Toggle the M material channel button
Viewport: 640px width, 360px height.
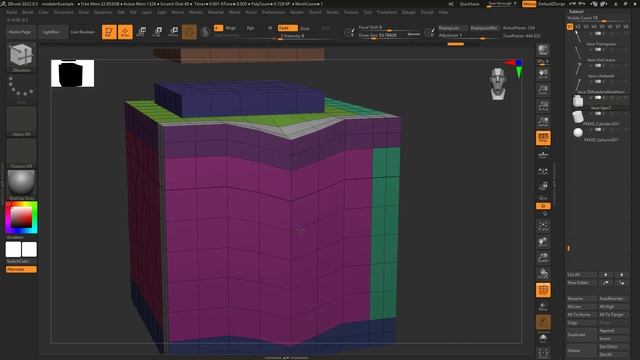270,28
